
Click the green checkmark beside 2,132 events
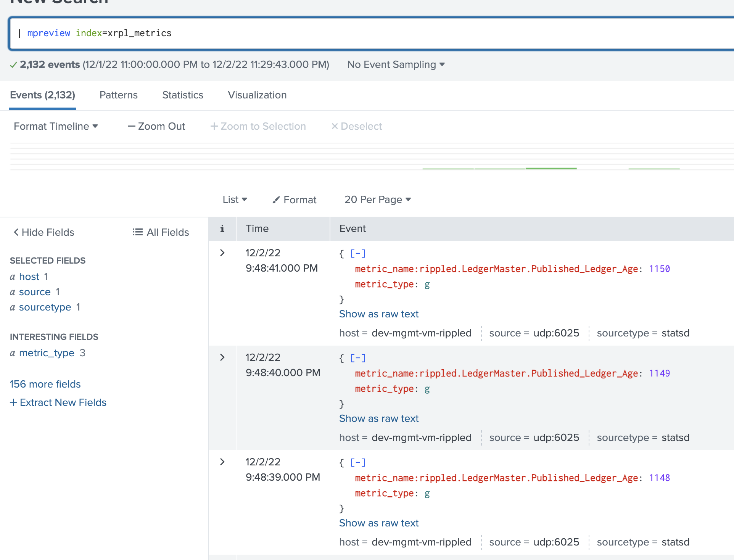tap(13, 65)
